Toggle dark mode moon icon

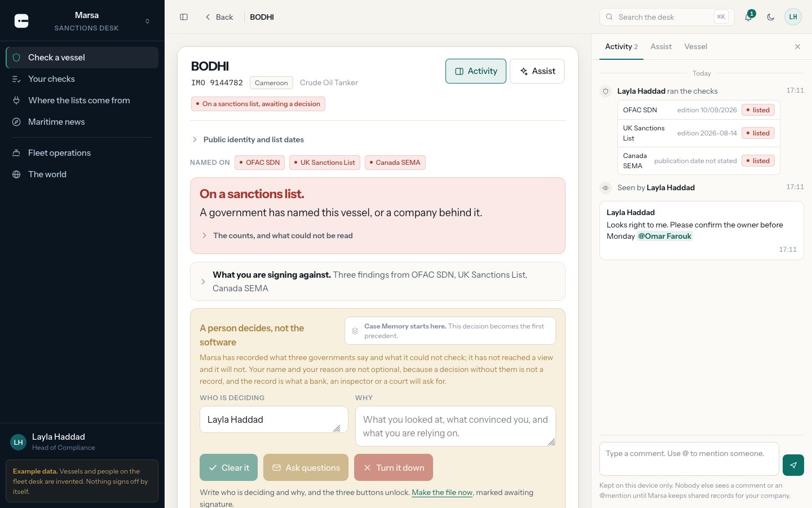coord(770,17)
